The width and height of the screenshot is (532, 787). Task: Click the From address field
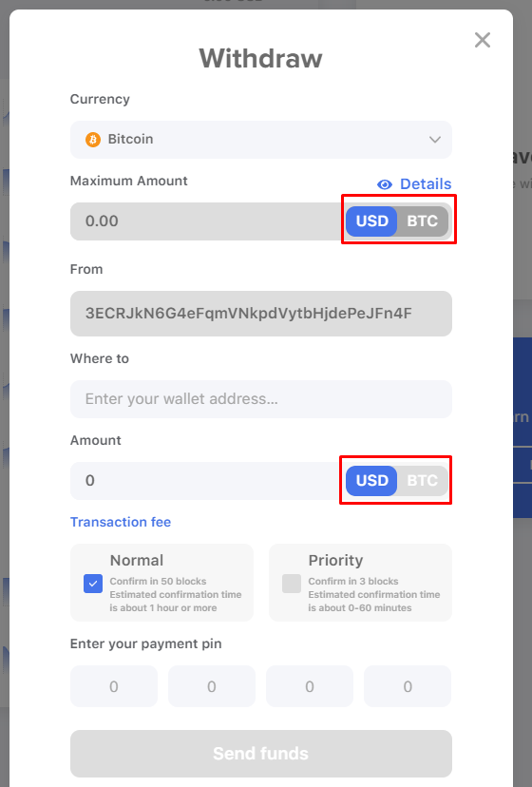(x=261, y=314)
